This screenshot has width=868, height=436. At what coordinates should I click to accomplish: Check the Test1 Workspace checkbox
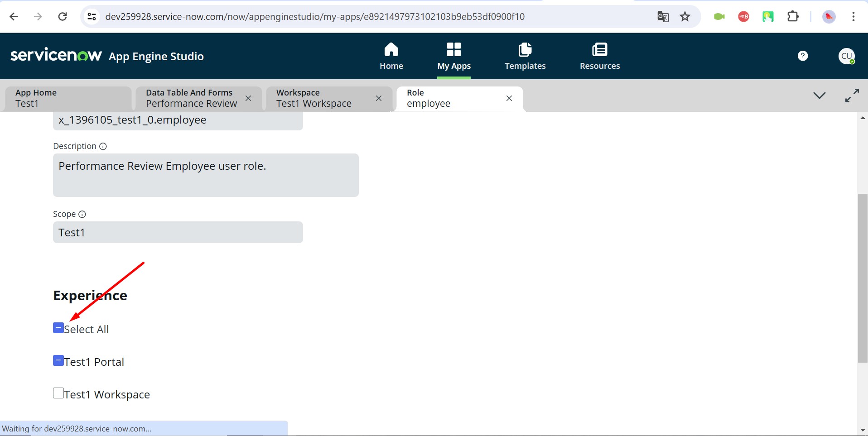point(58,393)
